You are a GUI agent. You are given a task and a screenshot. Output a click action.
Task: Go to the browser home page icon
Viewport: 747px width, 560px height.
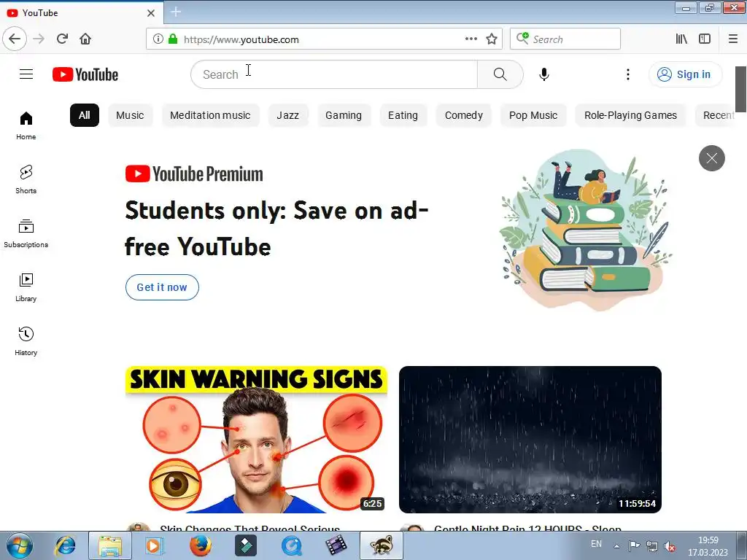coord(85,39)
